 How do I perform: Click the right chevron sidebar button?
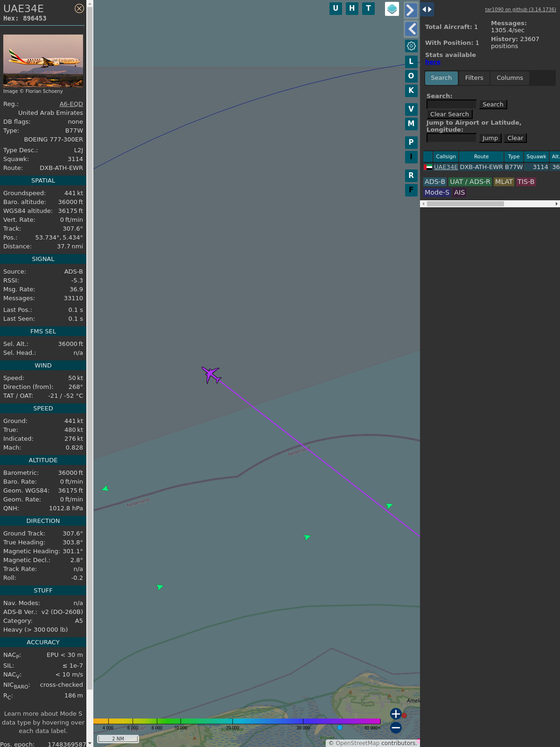411,10
